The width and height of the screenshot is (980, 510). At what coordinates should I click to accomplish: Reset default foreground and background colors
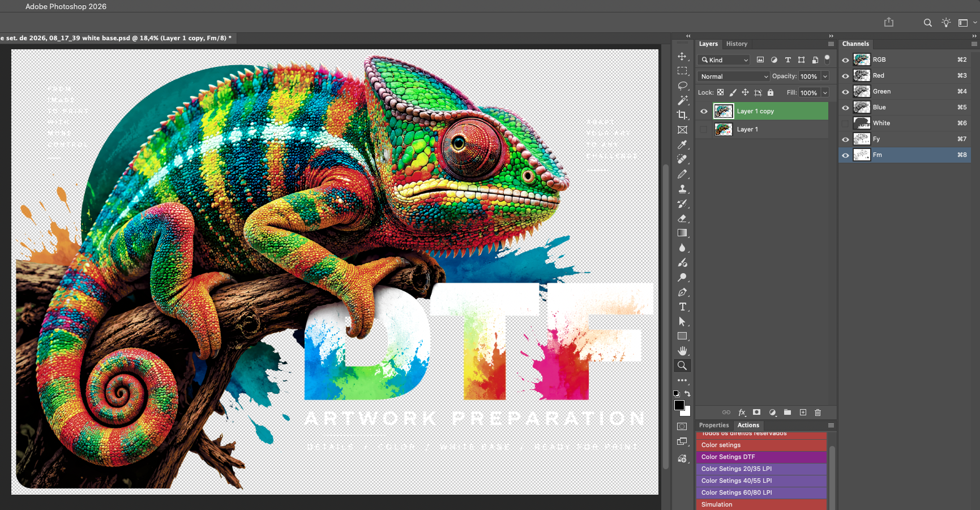point(676,393)
